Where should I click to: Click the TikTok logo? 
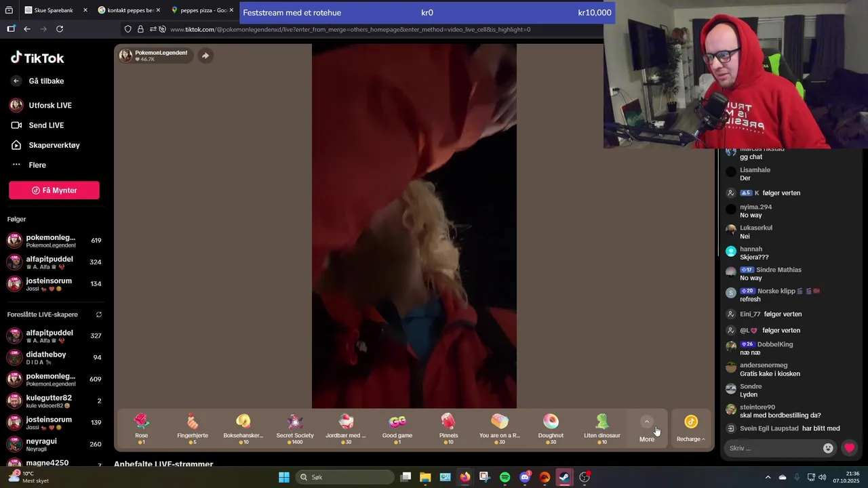[37, 58]
